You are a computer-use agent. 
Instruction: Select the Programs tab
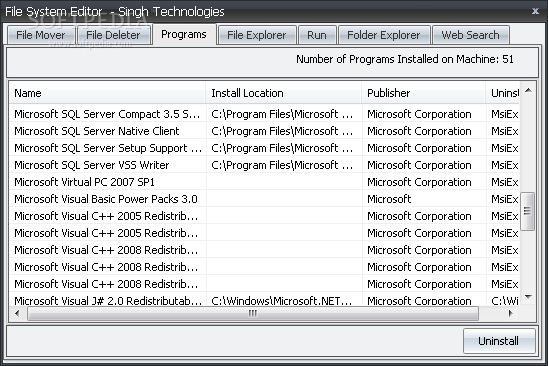click(184, 34)
